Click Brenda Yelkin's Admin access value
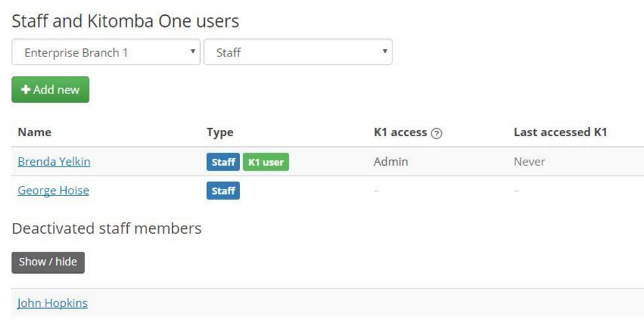Viewport: 644px width, 324px height. (x=391, y=162)
